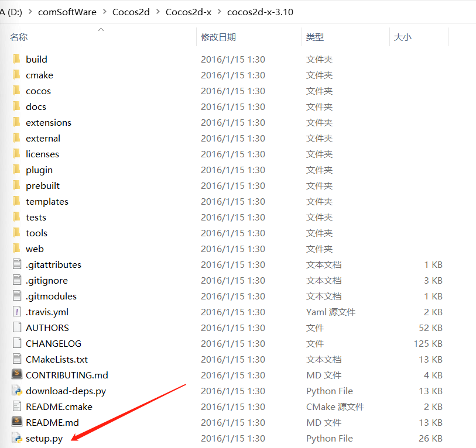Select the templates folder name

tap(47, 202)
